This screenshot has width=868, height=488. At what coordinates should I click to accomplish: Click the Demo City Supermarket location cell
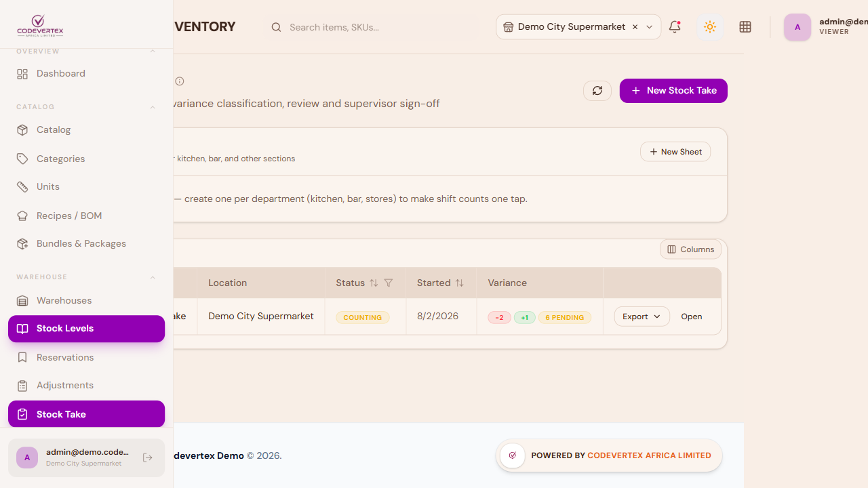(x=261, y=316)
